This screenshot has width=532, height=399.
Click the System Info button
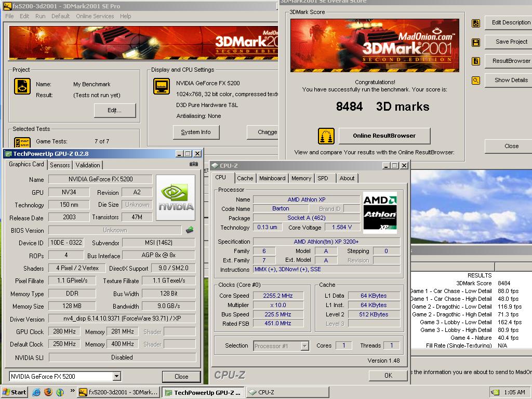coord(196,132)
